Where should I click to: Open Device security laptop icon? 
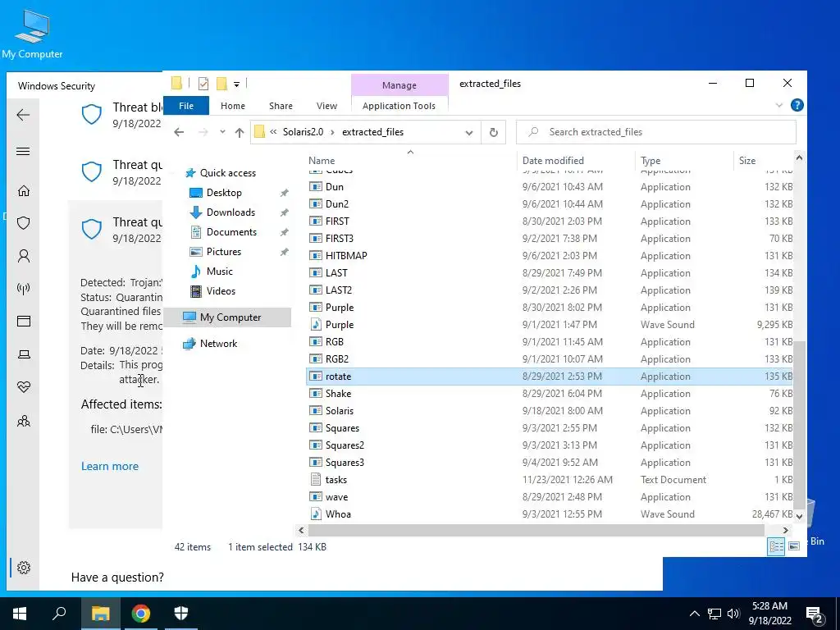click(24, 354)
